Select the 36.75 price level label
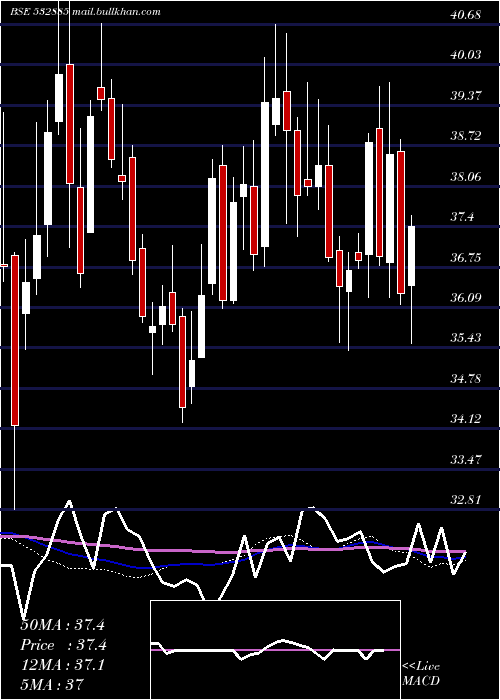 coord(466,258)
